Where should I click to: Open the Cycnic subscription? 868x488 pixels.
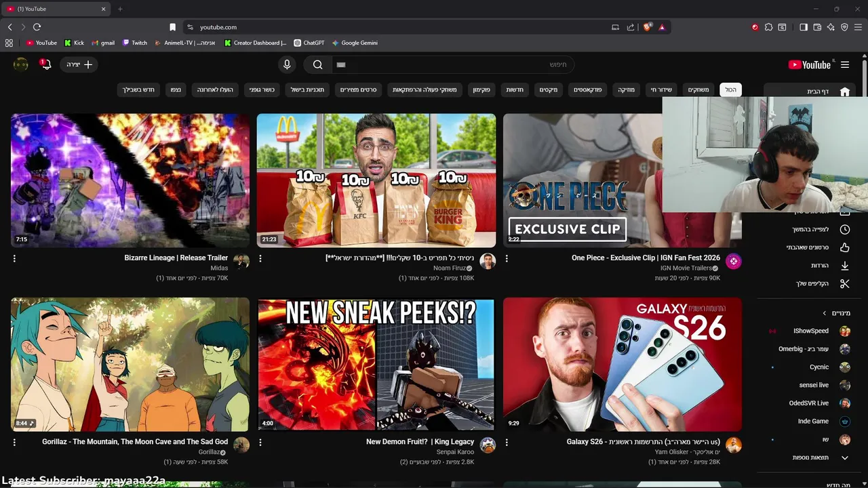point(810,367)
